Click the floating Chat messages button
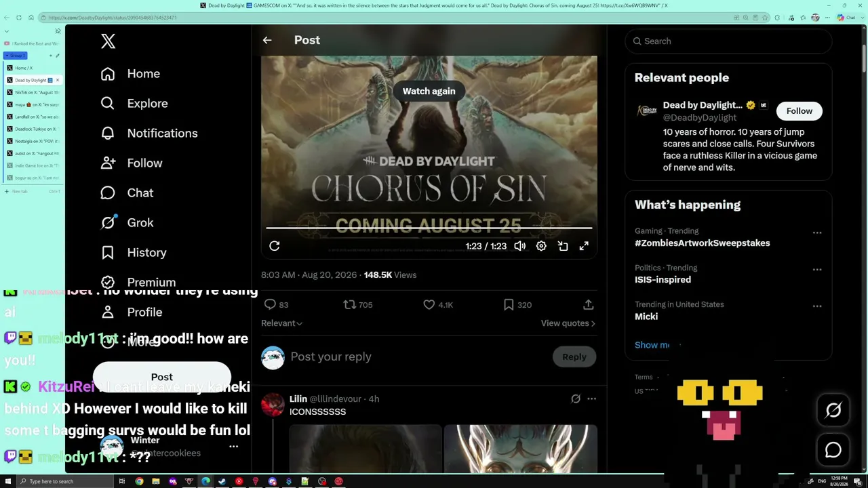Screen dimensions: 868x488 coord(833,449)
